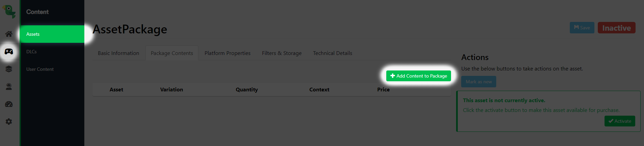Viewport: 644px width, 146px height.
Task: Open the settings gear sidebar icon
Action: 9,121
